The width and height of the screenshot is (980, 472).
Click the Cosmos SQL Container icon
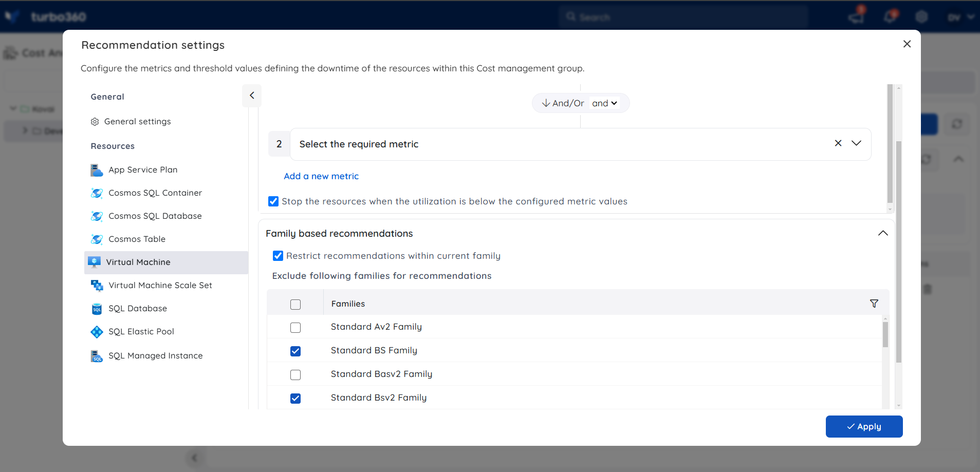pos(97,193)
